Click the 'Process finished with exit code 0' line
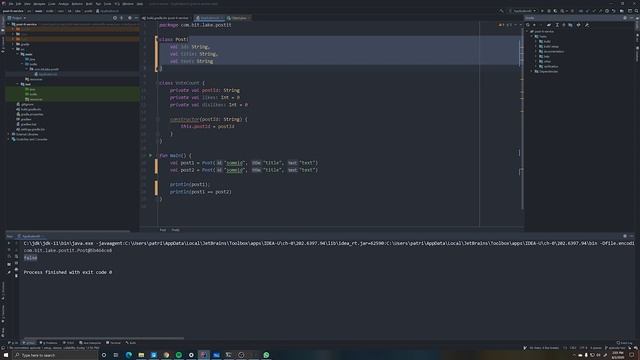 [x=68, y=272]
